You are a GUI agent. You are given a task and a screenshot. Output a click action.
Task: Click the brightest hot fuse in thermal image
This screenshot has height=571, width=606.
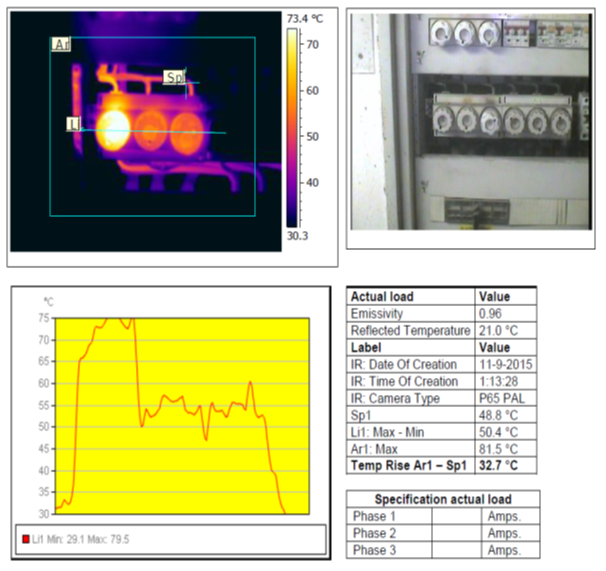[114, 129]
